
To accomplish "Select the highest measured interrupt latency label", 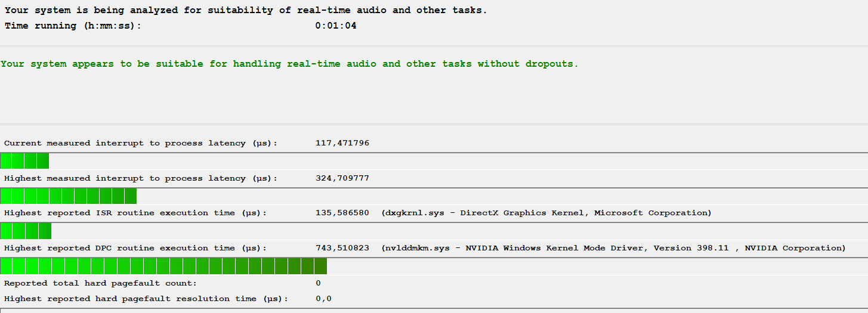I will (141, 178).
